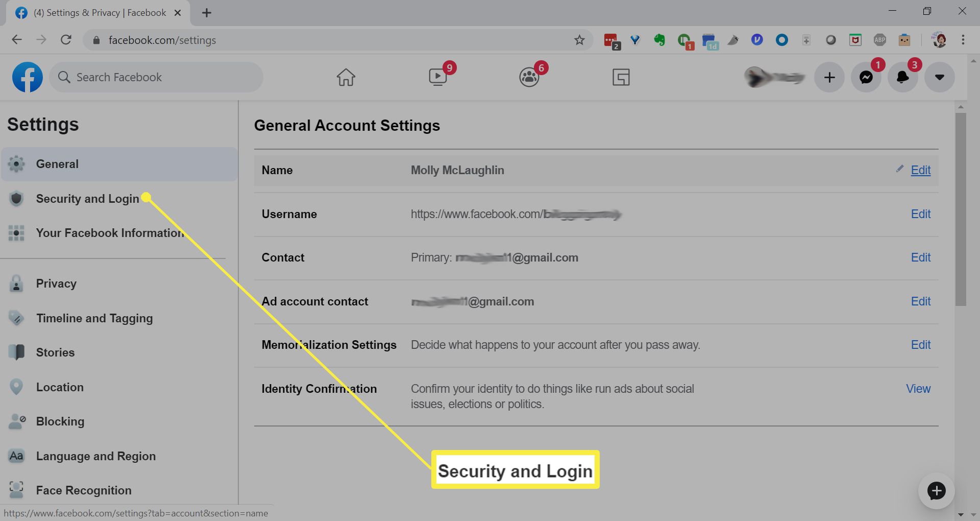
Task: Open a new browser tab
Action: coord(207,13)
